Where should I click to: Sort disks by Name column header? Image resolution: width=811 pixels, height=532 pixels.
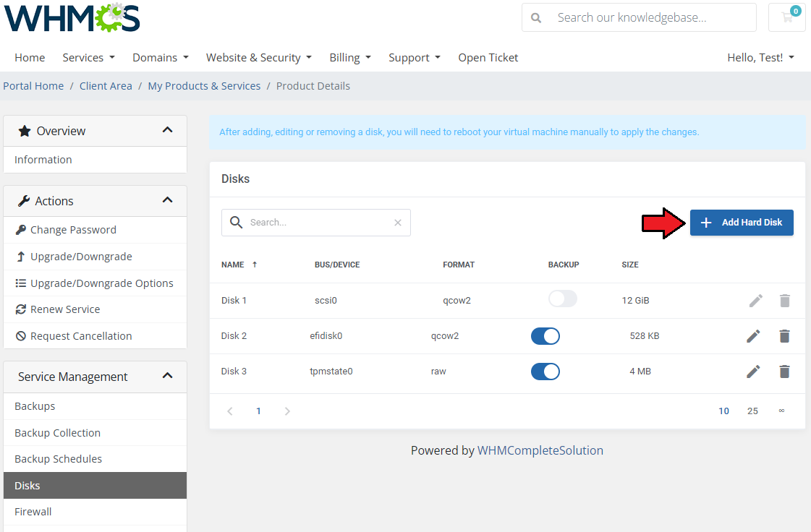(233, 265)
